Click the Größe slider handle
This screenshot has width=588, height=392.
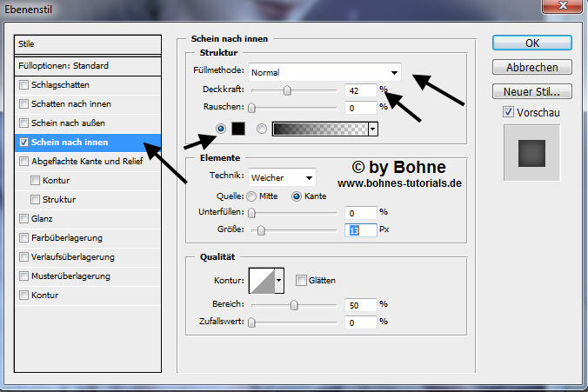coord(261,230)
